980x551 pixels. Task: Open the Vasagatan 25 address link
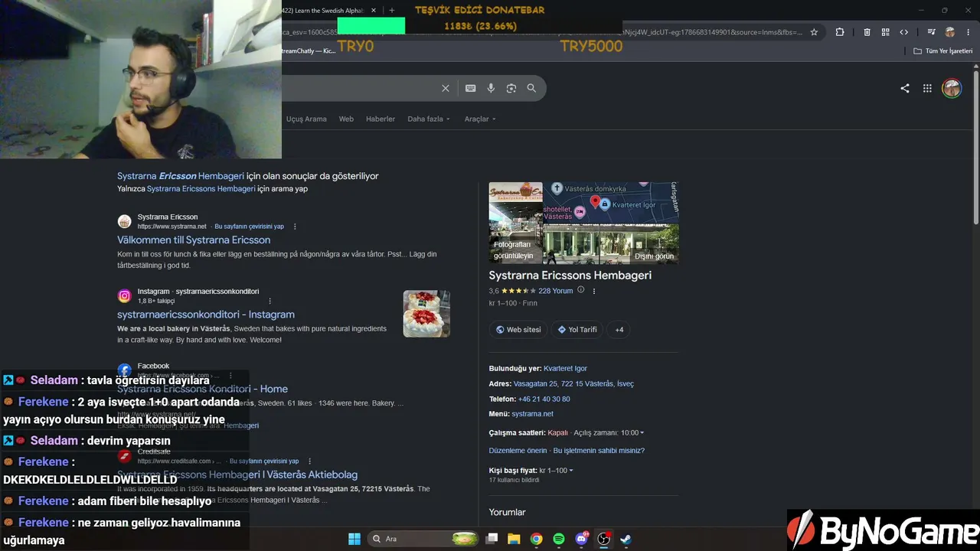(x=573, y=383)
